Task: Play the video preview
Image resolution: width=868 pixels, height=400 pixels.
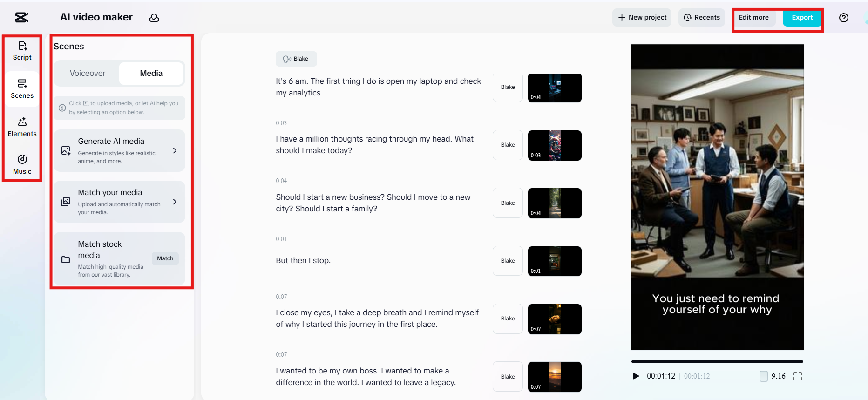Action: [x=636, y=376]
